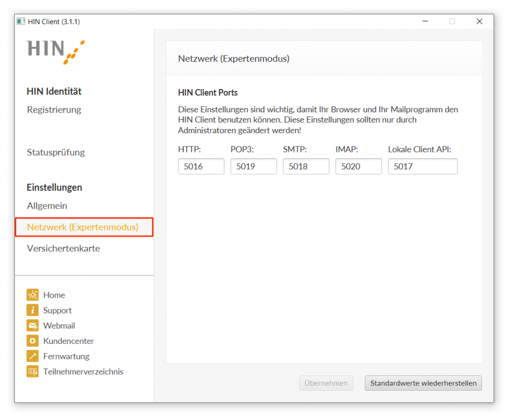Open the Registrierung page
Image resolution: width=507 pixels, height=420 pixels.
(54, 109)
